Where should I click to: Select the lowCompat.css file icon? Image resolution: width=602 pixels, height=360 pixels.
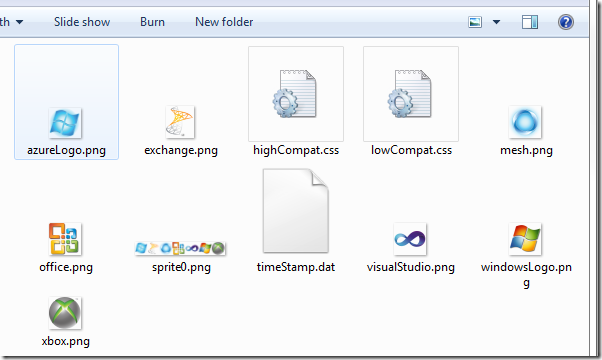[411, 94]
